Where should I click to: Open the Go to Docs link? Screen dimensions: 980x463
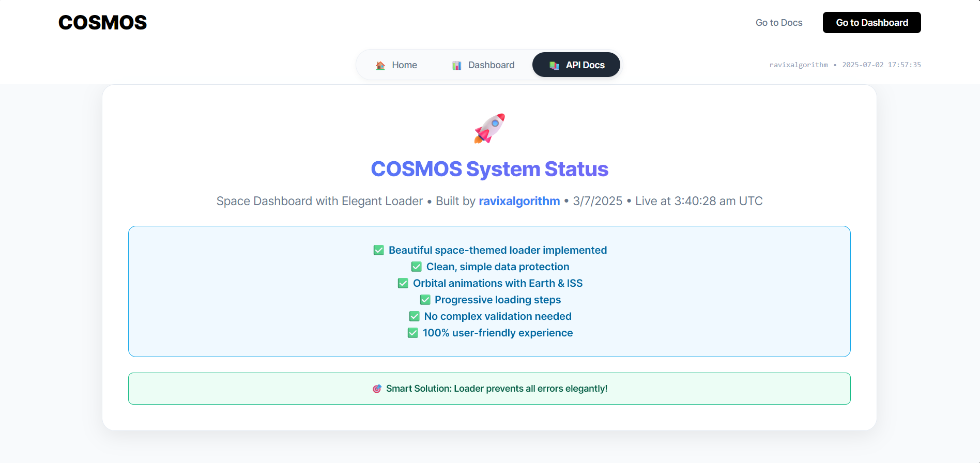tap(778, 23)
